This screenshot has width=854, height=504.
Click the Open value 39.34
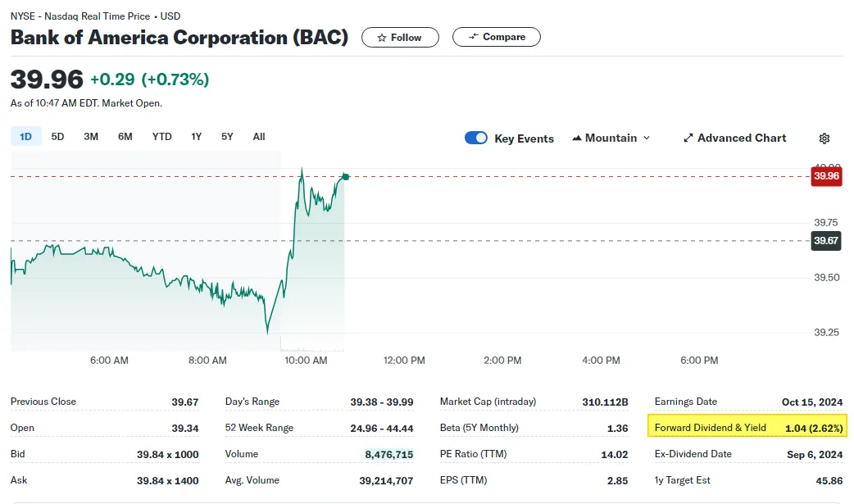coord(185,429)
